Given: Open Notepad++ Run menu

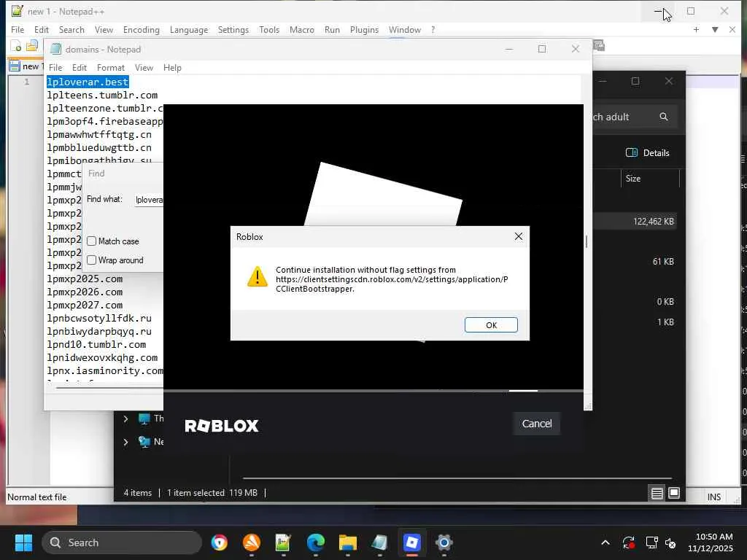Looking at the screenshot, I should tap(332, 29).
